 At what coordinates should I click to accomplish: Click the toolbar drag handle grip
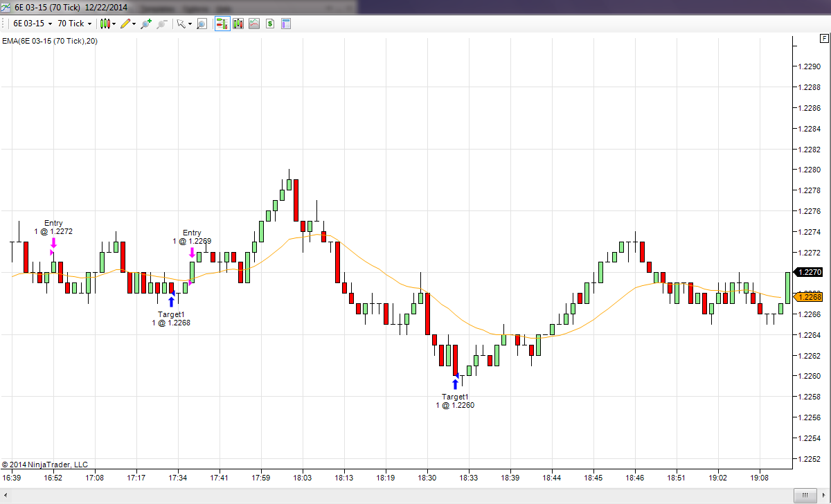pos(4,24)
